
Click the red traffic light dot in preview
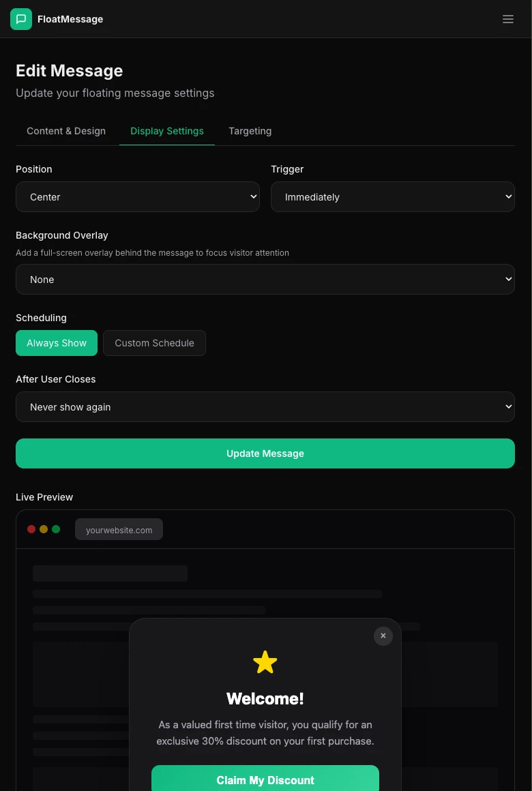click(x=31, y=528)
